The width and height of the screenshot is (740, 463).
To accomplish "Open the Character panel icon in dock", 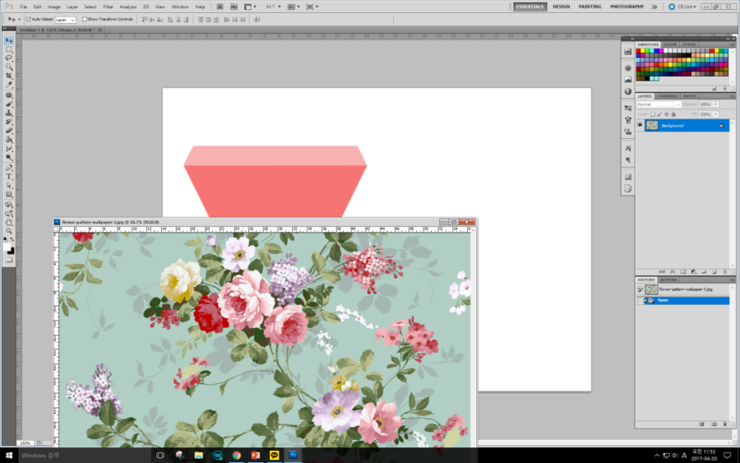I will pyautogui.click(x=627, y=146).
